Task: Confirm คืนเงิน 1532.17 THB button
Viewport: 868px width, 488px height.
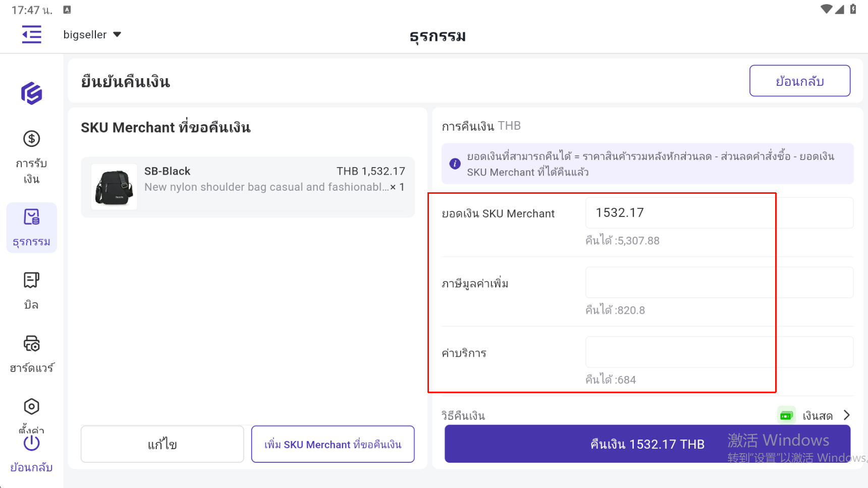Action: pyautogui.click(x=647, y=444)
